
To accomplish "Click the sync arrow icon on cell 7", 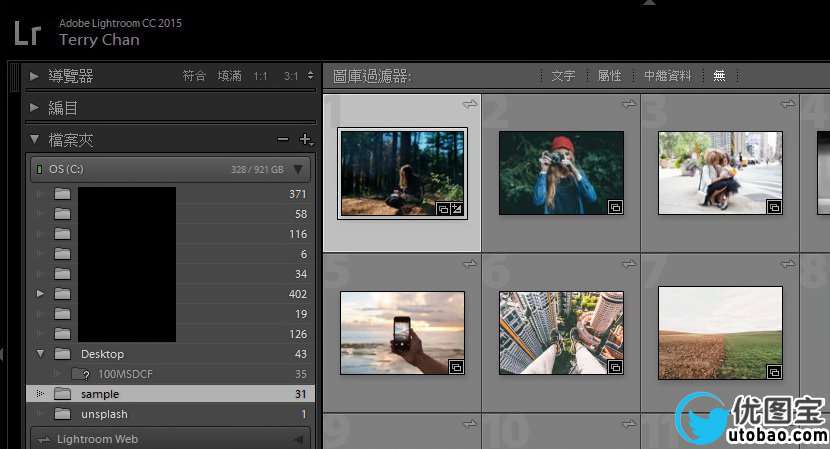I will [x=788, y=264].
